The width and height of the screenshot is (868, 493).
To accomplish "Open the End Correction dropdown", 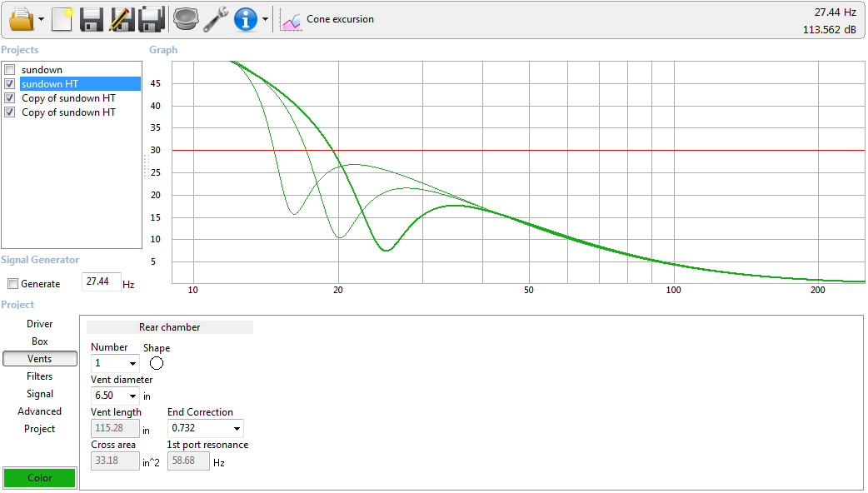I will point(206,428).
